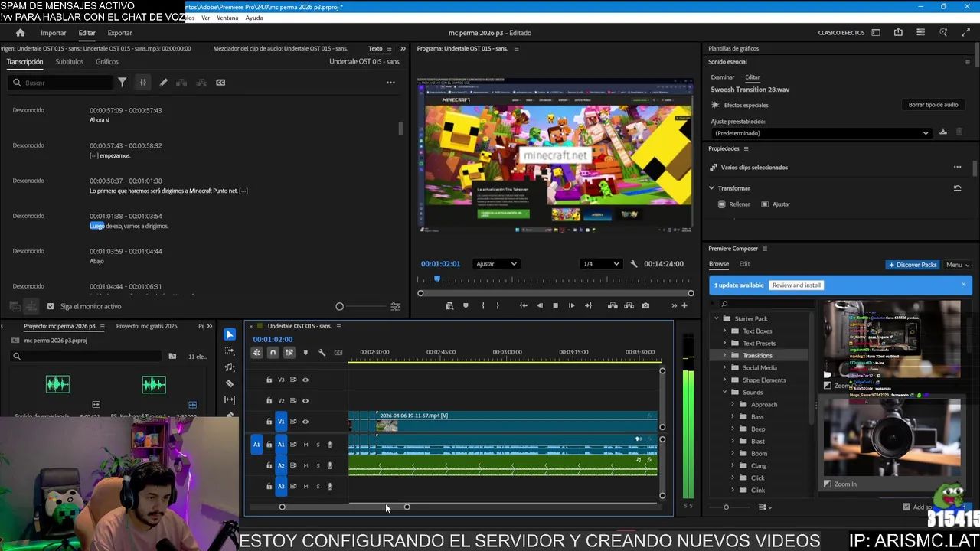
Task: Toggle the Zoom In preset checkbox
Action: coord(827,484)
